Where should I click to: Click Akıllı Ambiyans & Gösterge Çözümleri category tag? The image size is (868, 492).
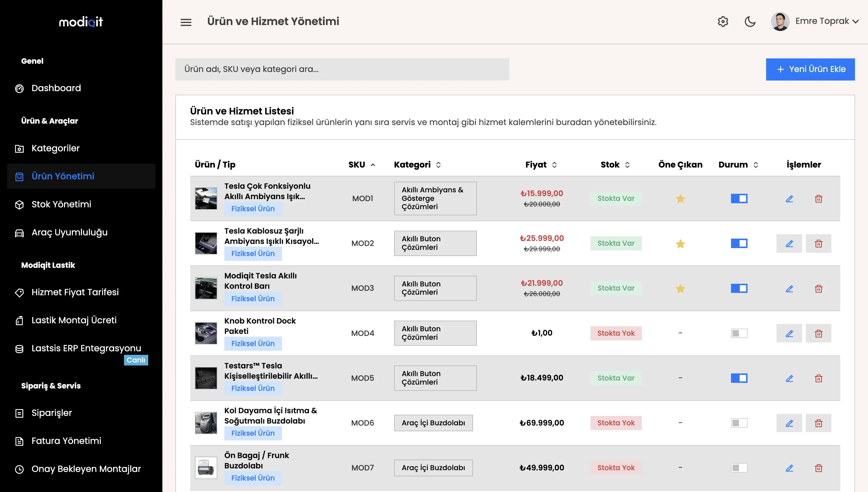click(435, 198)
